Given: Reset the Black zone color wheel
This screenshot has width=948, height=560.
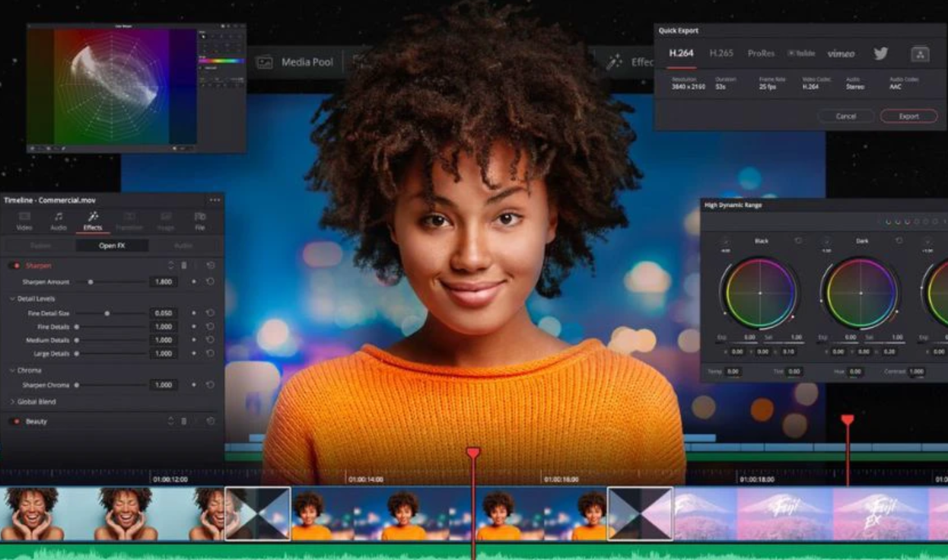Looking at the screenshot, I should 798,240.
